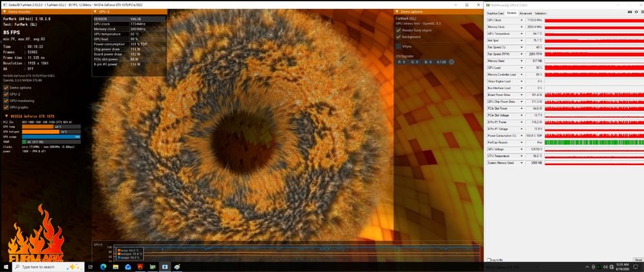Viewport: 644px width, 272px height.
Task: Launch Microsoft Edge from the taskbar
Action: [102, 267]
